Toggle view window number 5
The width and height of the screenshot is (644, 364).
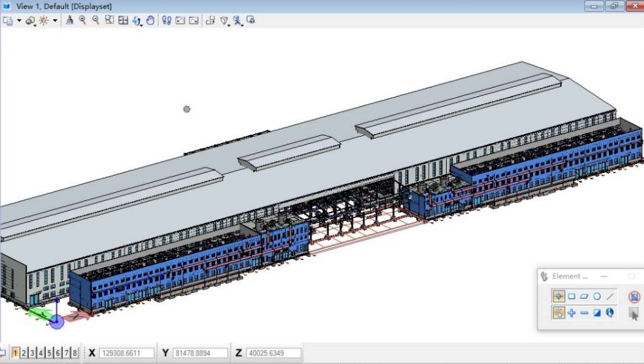[49, 353]
